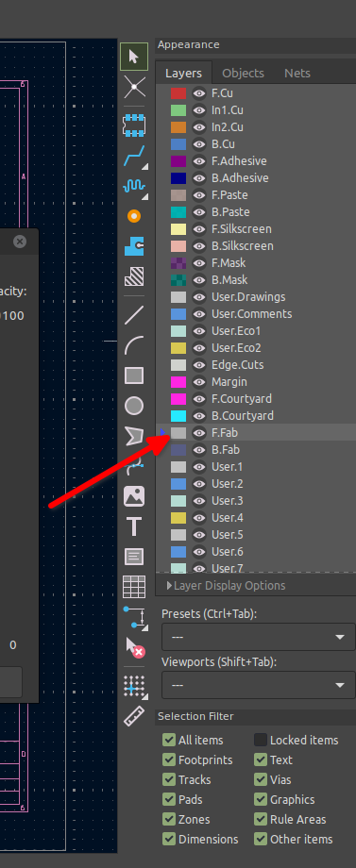
Task: Select the Add Text Box tool
Action: [x=134, y=557]
